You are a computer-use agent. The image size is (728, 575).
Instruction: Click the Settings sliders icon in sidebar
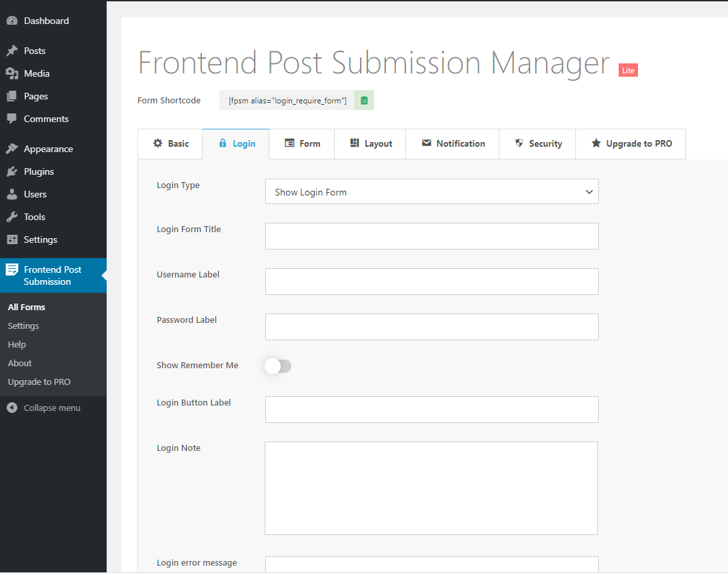pos(12,239)
